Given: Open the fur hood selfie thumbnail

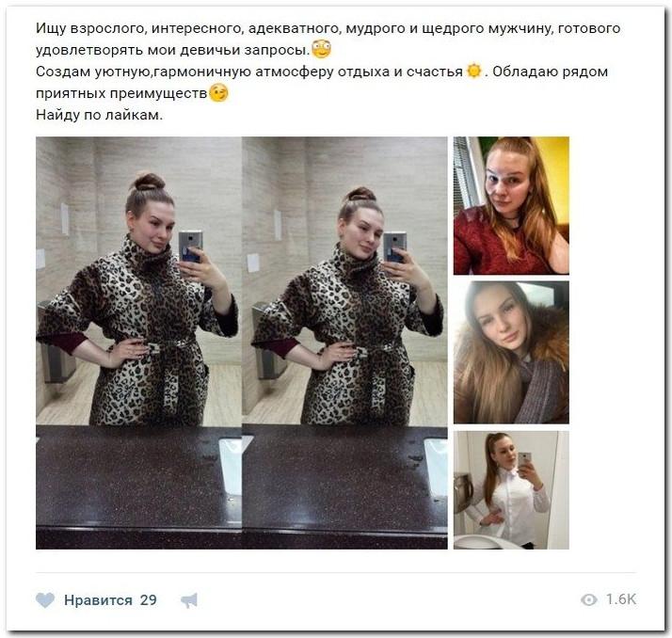Looking at the screenshot, I should point(511,353).
